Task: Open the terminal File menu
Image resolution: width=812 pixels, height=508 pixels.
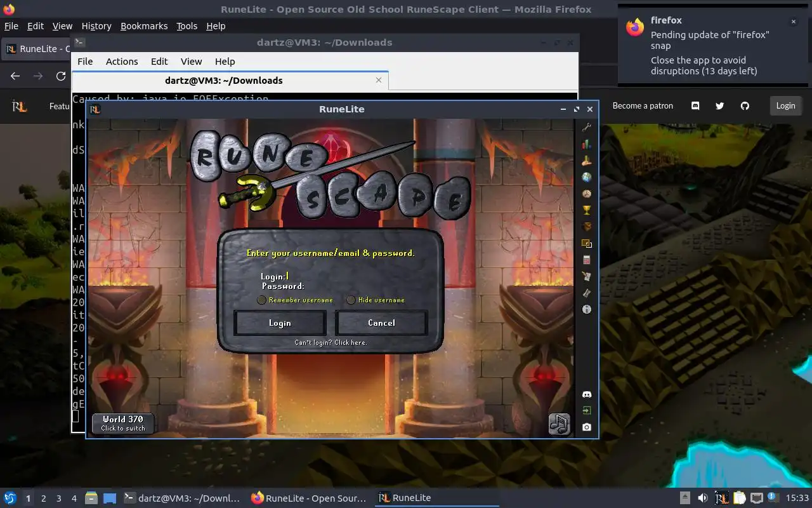Action: click(x=85, y=62)
